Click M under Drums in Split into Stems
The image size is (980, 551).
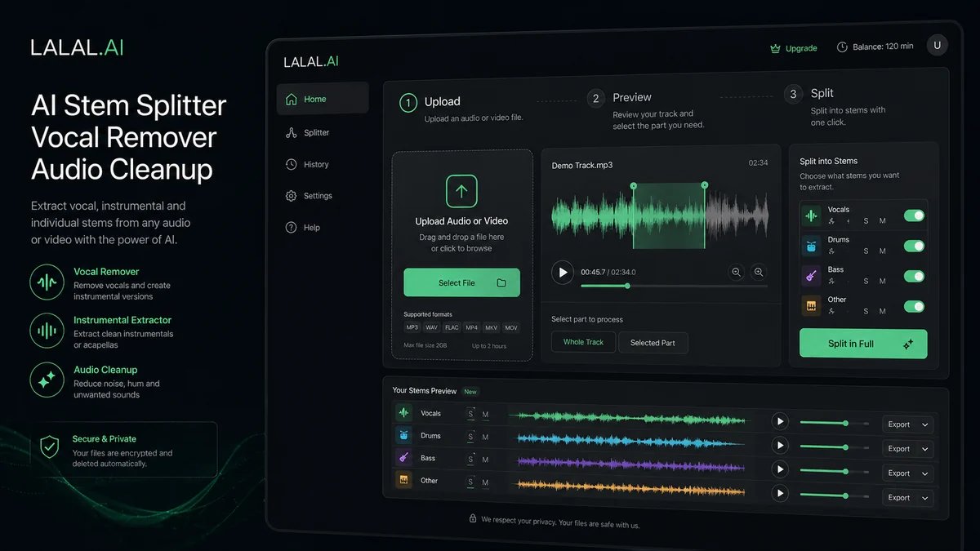click(882, 251)
